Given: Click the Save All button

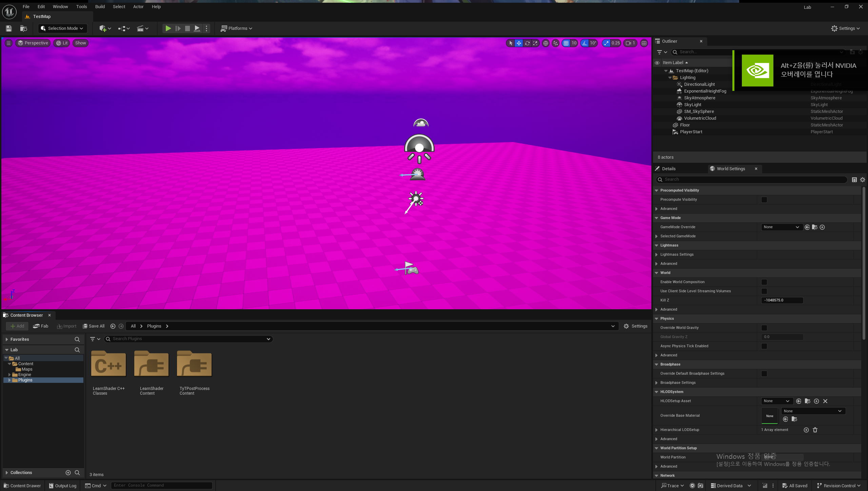Looking at the screenshot, I should [94, 326].
